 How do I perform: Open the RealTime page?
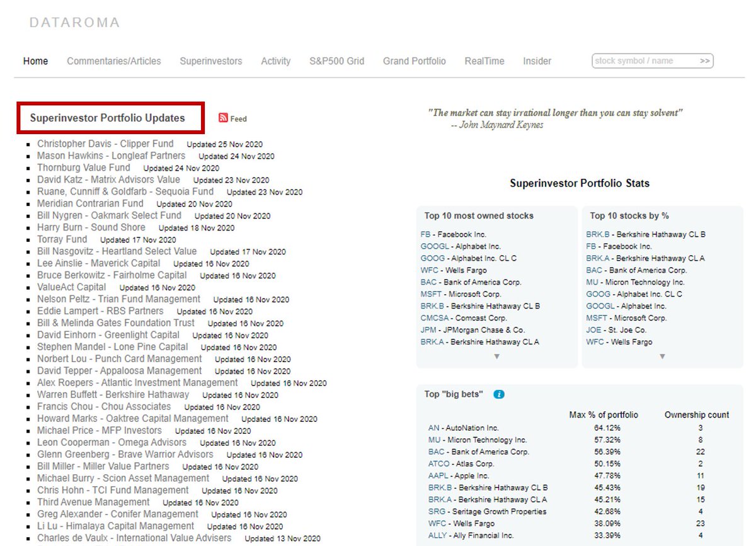pyautogui.click(x=484, y=61)
